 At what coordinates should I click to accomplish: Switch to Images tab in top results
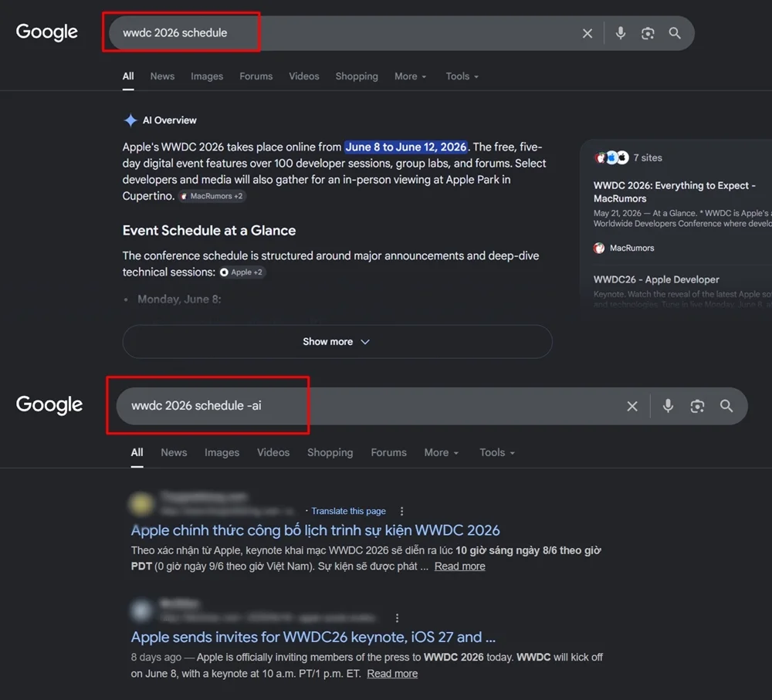click(207, 76)
